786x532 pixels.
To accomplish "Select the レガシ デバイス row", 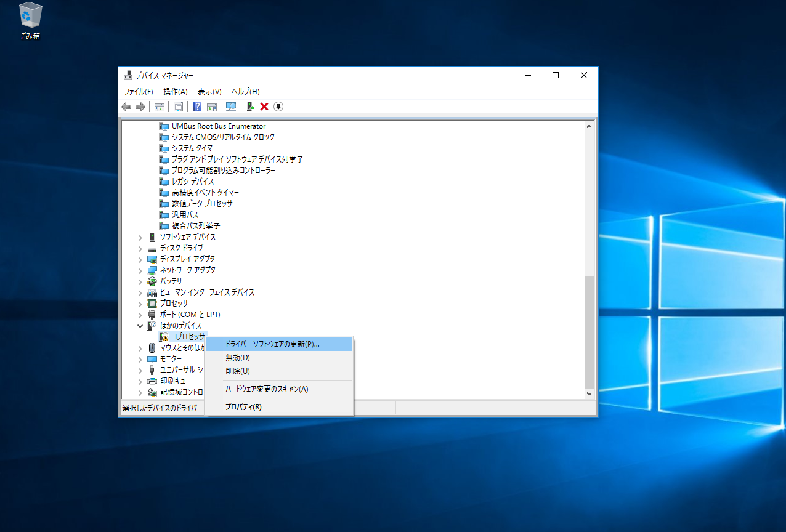I will 193,182.
